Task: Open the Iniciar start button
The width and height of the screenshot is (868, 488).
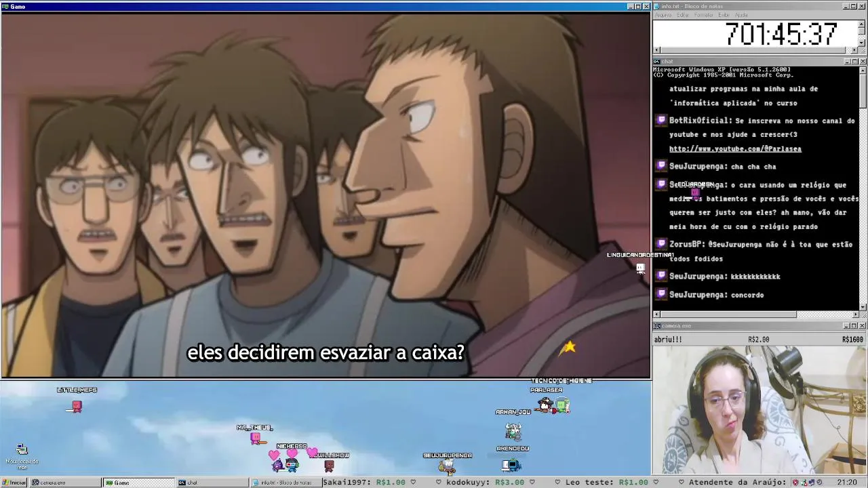Action: point(14,483)
